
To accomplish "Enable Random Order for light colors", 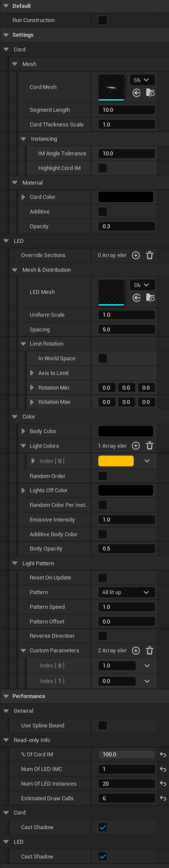I will pyautogui.click(x=103, y=476).
